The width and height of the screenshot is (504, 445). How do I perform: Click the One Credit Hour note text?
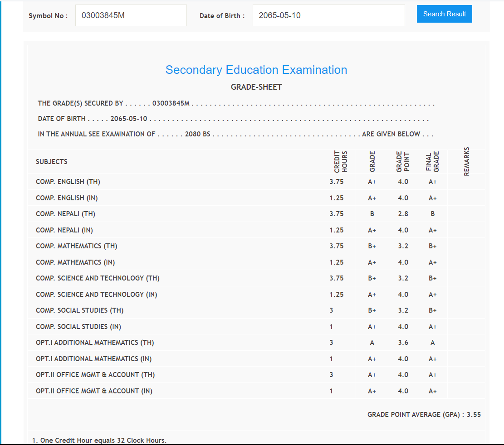coord(99,440)
